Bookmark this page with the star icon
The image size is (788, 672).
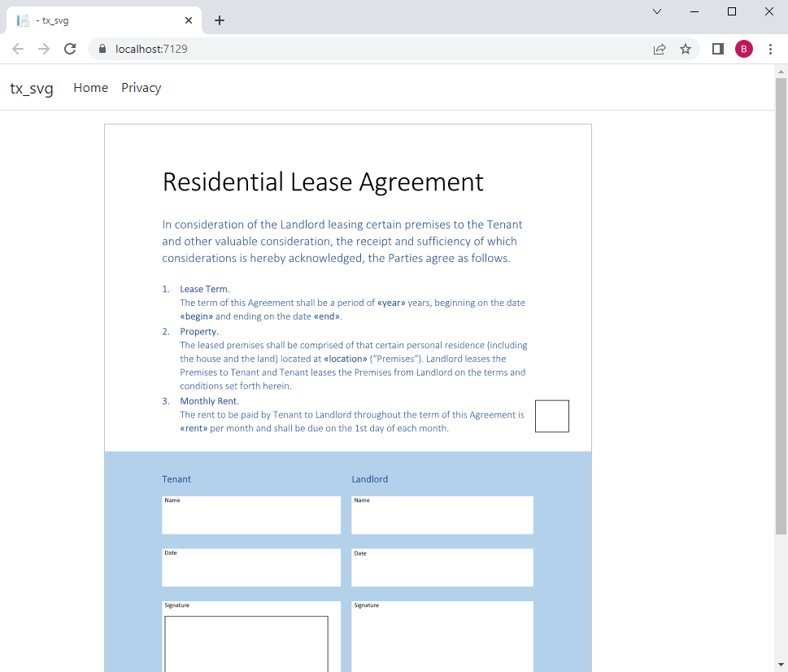(x=686, y=49)
